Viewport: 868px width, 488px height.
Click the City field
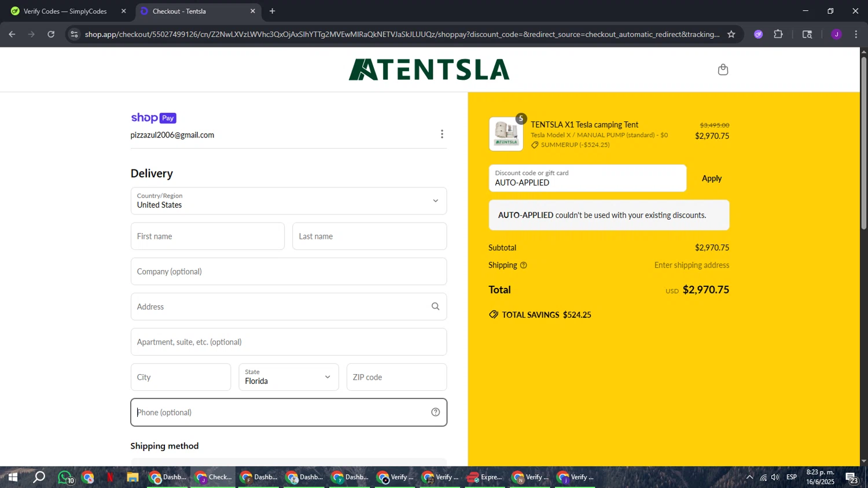point(181,377)
